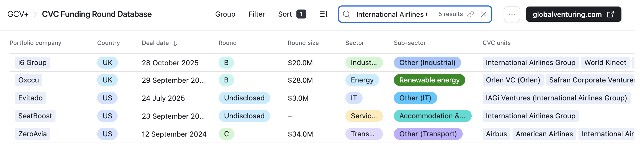
Task: Copy link to search results
Action: pyautogui.click(x=471, y=14)
